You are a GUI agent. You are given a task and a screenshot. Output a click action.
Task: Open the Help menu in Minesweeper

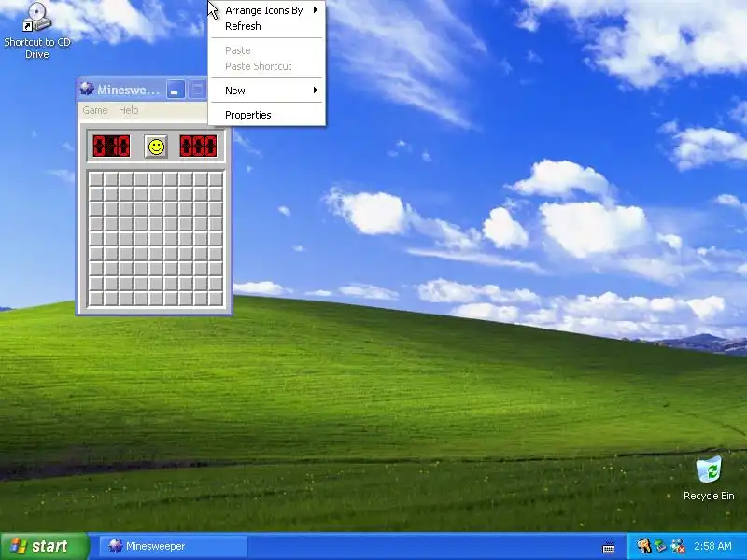coord(128,110)
